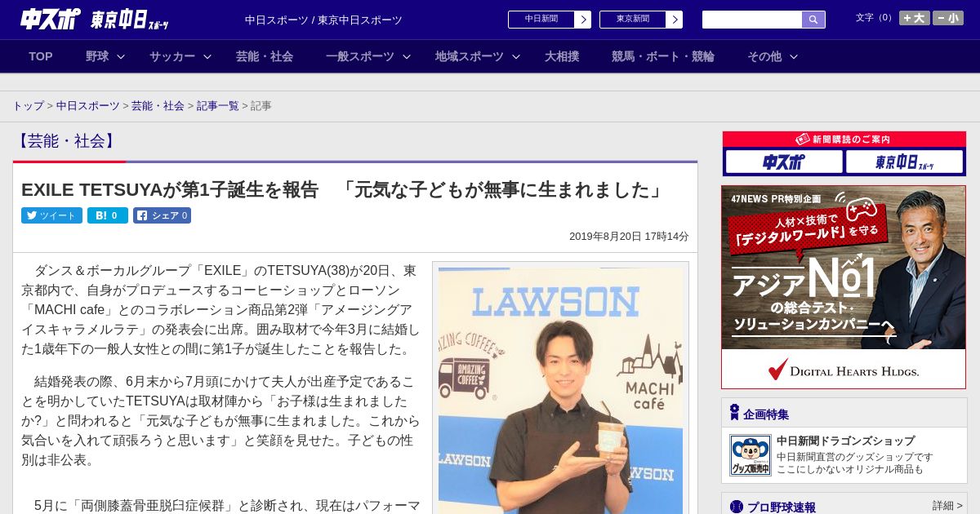Go to TOP navigation item

pos(41,56)
